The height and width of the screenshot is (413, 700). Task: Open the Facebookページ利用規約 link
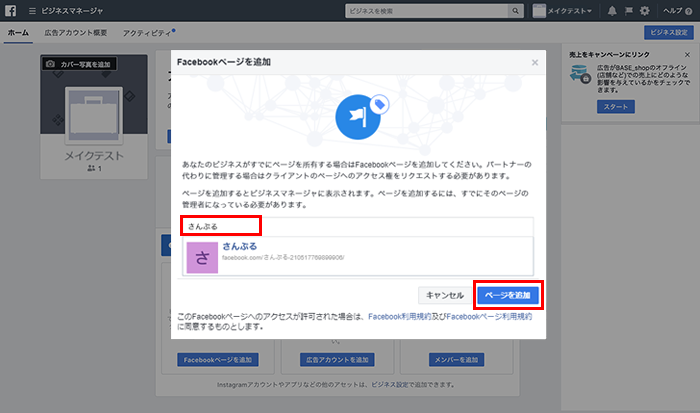489,317
